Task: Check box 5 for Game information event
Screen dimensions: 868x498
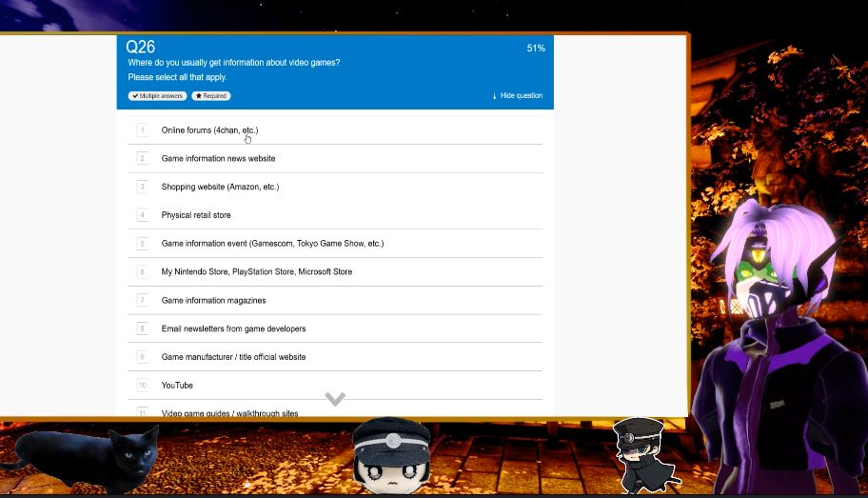Action: pos(142,243)
